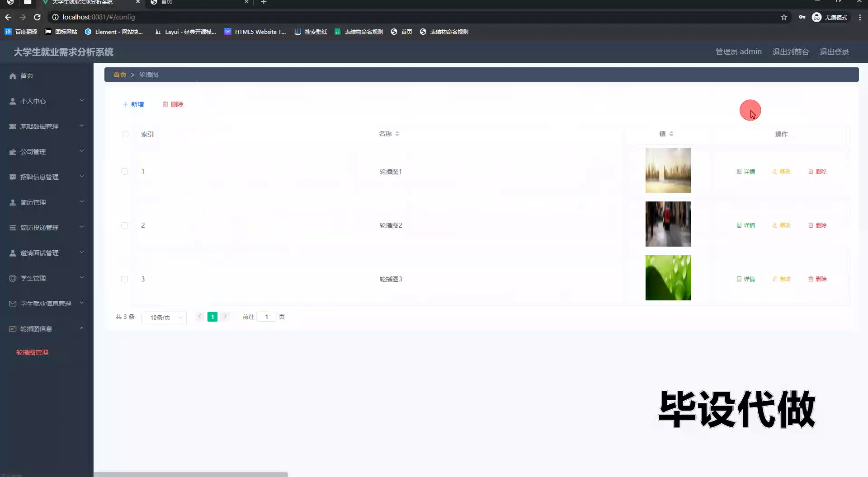This screenshot has height=477, width=868.
Task: Check the checkbox on row 1
Action: click(x=125, y=172)
